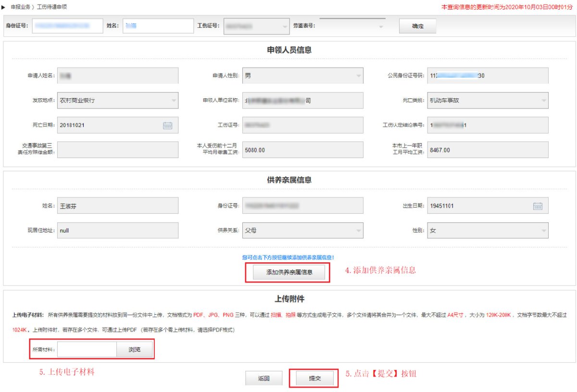Viewport: 577px width, 392px height.
Task: Expand the 劳鉴表号 dropdown
Action: (x=381, y=26)
